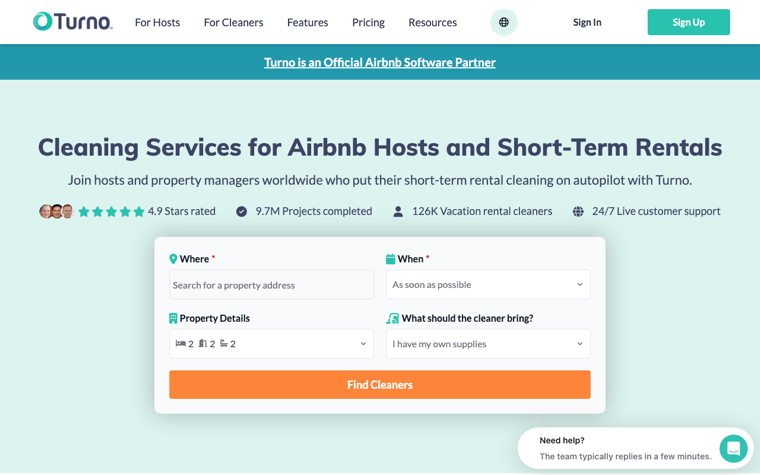760x475 pixels.
Task: Click the '9.7M Projects completed' text
Action: [314, 211]
